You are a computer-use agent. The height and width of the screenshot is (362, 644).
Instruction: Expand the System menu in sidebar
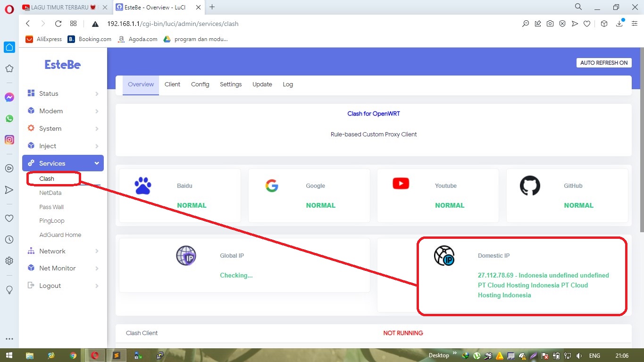coord(63,128)
